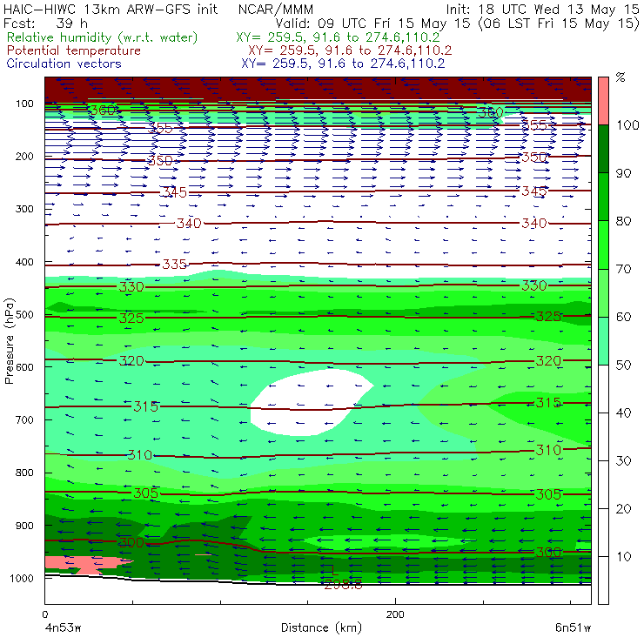
Task: Click the 100 hPa pressure tick label
Action: [24, 104]
